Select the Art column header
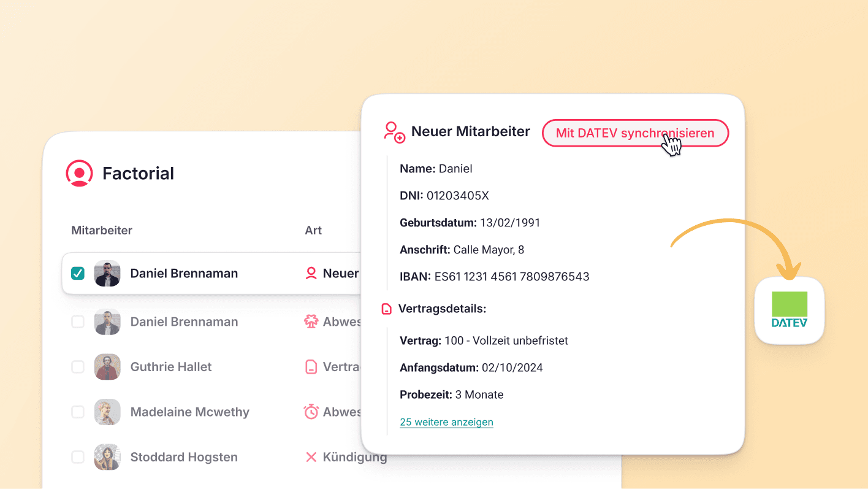This screenshot has width=868, height=489. pyautogui.click(x=313, y=230)
